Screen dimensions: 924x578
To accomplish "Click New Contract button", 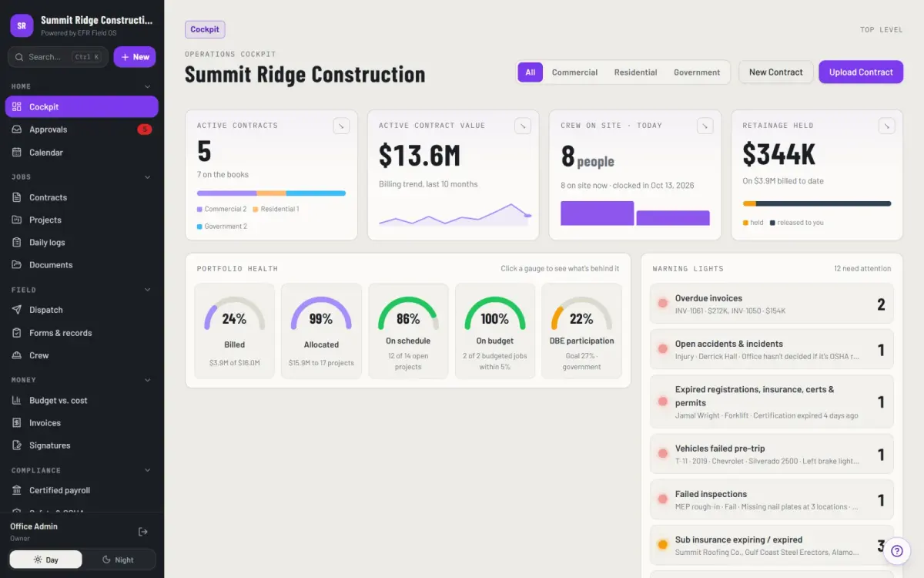I will point(775,72).
